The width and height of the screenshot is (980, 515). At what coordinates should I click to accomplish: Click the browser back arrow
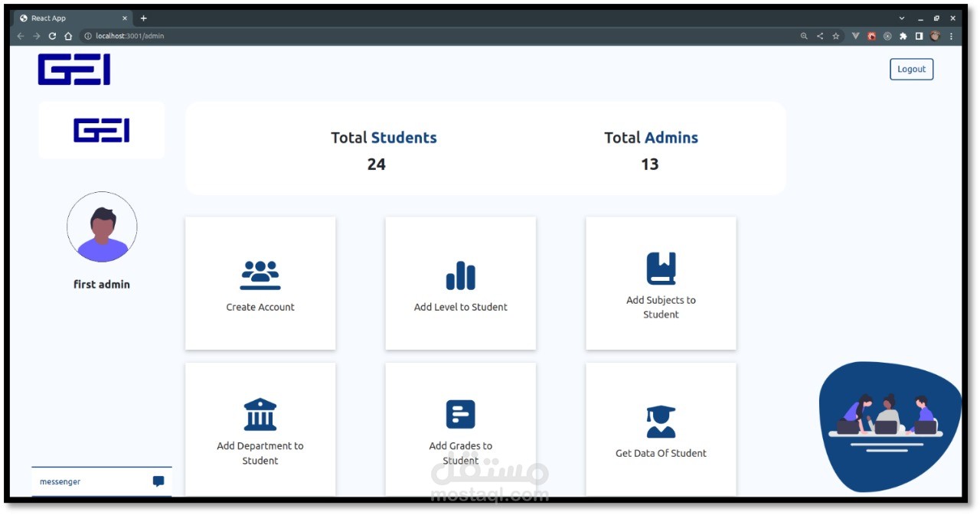[21, 36]
